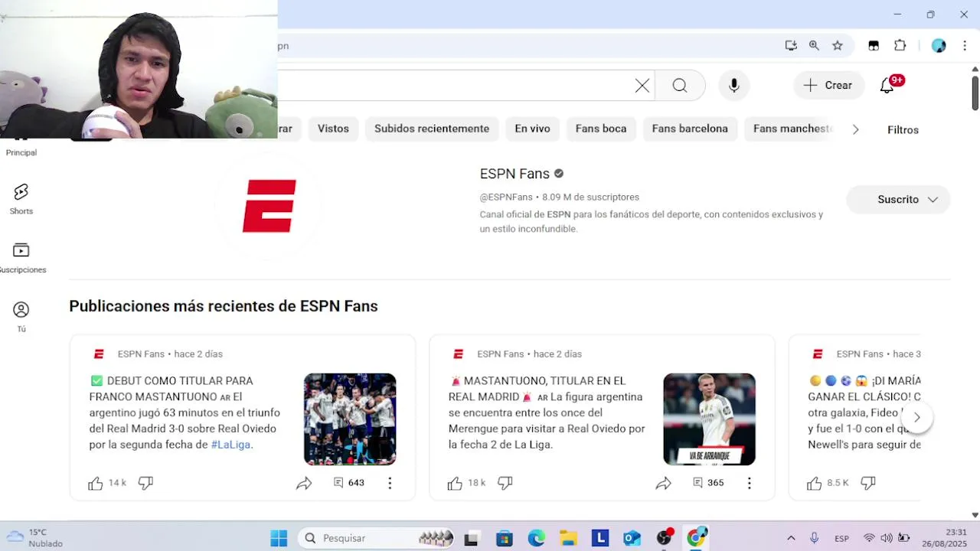This screenshot has height=551, width=980.
Task: Open more options on the MASTANTUONO, TITULAR post
Action: 749,483
